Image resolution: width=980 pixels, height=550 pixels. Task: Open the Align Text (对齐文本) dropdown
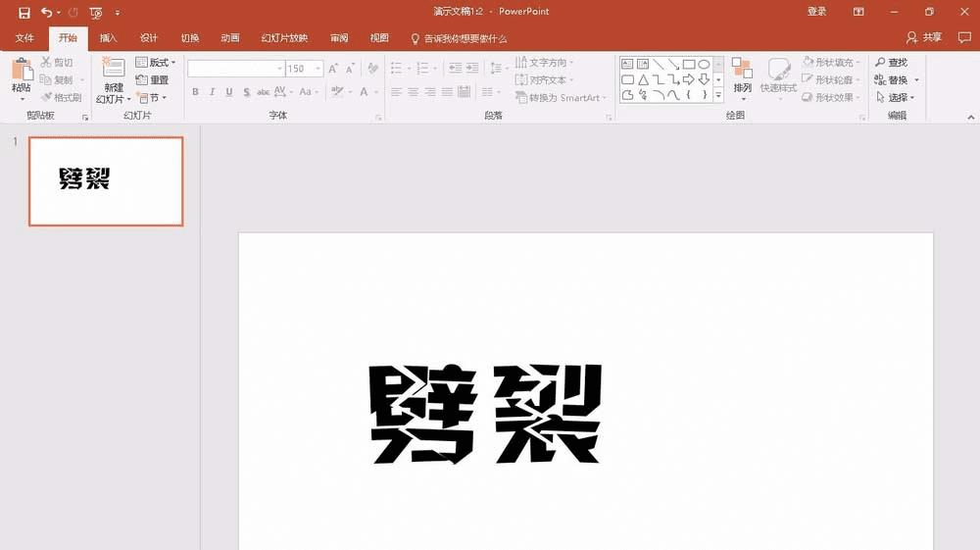544,79
